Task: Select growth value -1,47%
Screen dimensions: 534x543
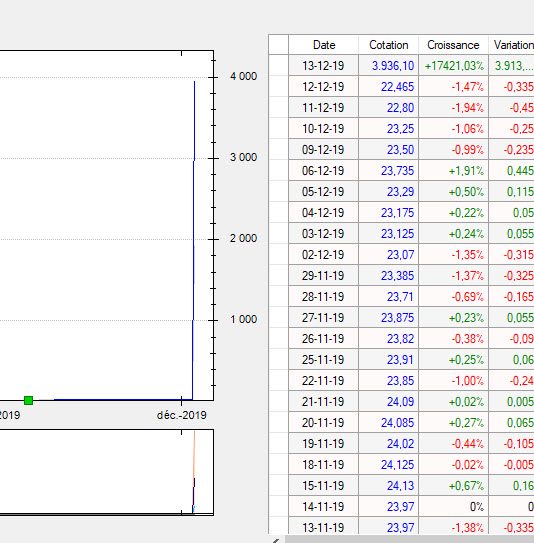Action: click(x=453, y=87)
